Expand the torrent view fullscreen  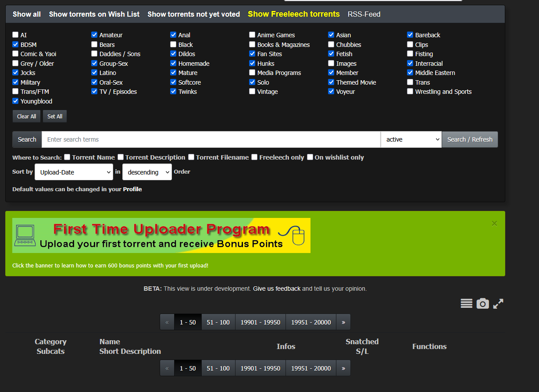tap(498, 303)
